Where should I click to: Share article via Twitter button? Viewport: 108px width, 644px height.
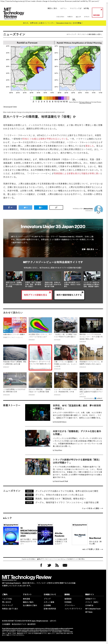25,207
